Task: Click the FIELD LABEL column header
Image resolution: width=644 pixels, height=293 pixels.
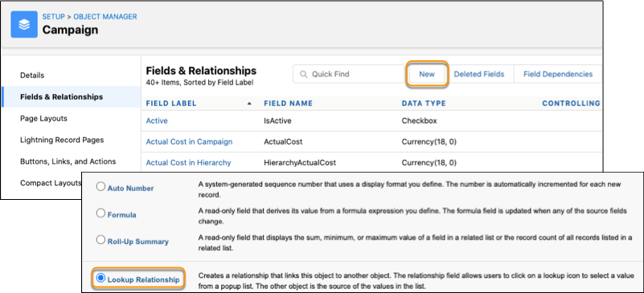Action: coord(171,104)
